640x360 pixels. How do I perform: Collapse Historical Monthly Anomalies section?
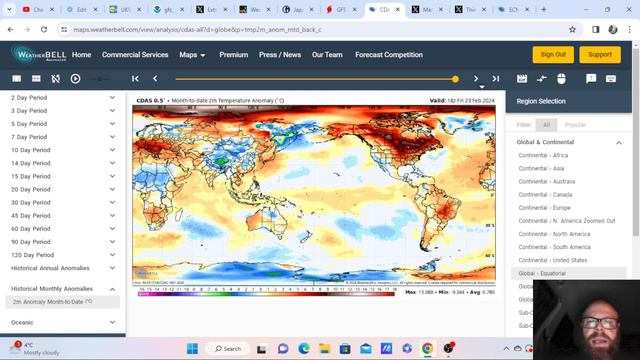(x=63, y=289)
